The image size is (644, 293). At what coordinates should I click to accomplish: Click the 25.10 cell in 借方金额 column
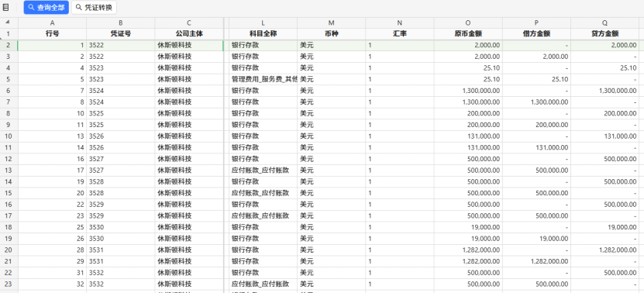click(536, 79)
